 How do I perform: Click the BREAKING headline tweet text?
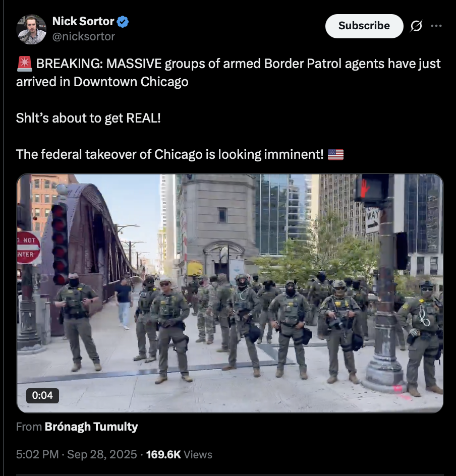229,73
